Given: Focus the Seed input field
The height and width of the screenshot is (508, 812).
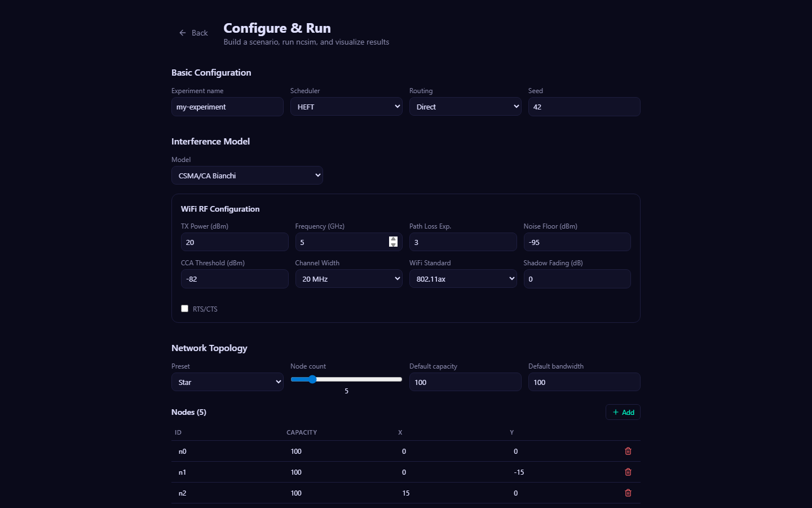Looking at the screenshot, I should 584,107.
